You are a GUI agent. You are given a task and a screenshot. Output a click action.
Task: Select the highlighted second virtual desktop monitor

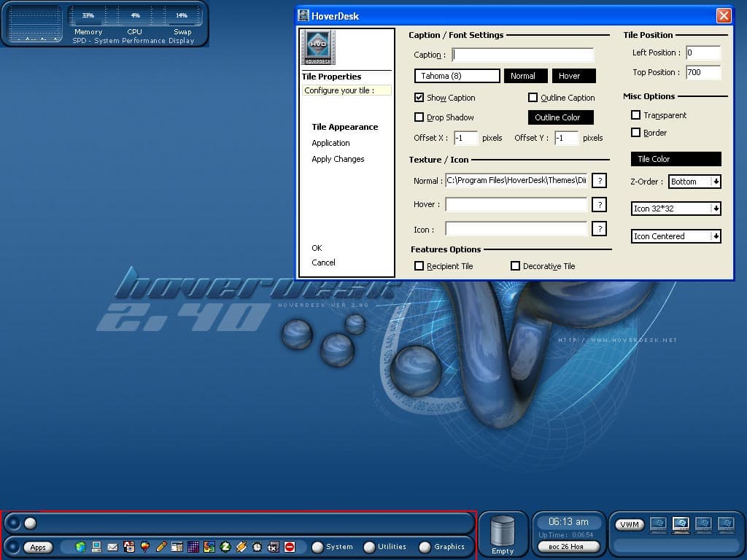coord(681,524)
